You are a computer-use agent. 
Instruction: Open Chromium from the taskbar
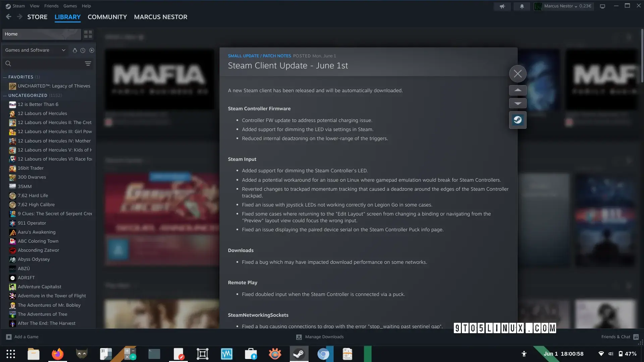pos(323,354)
